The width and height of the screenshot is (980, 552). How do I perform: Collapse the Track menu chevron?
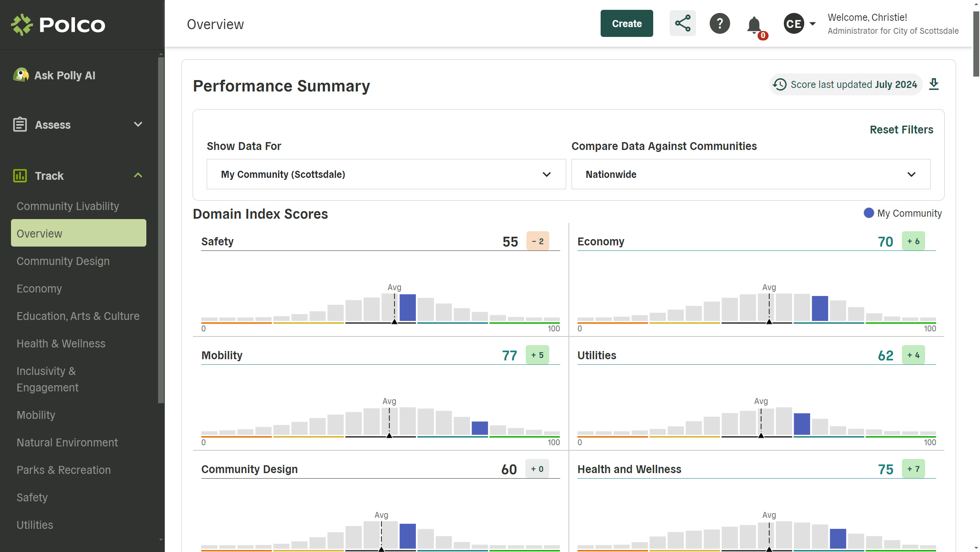(138, 175)
